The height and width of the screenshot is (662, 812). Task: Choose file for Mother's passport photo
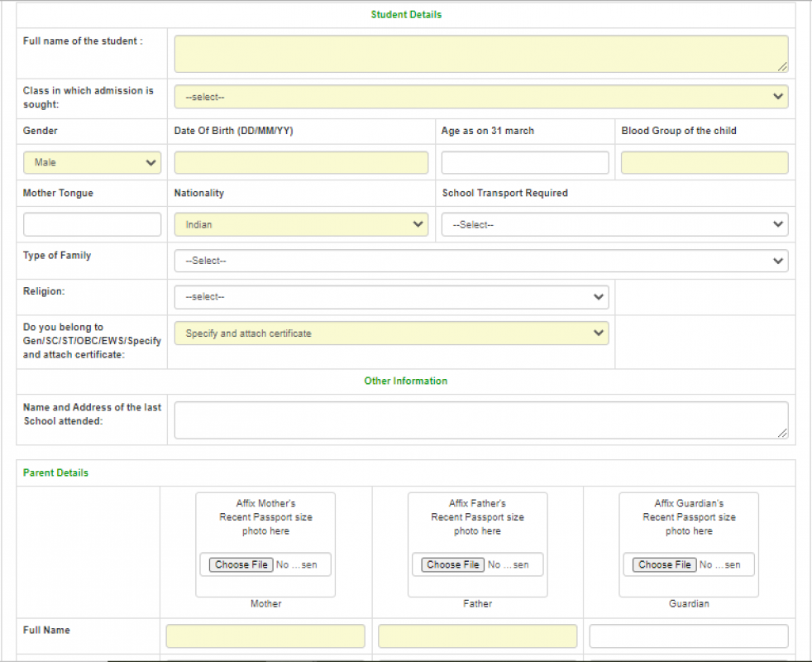241,564
